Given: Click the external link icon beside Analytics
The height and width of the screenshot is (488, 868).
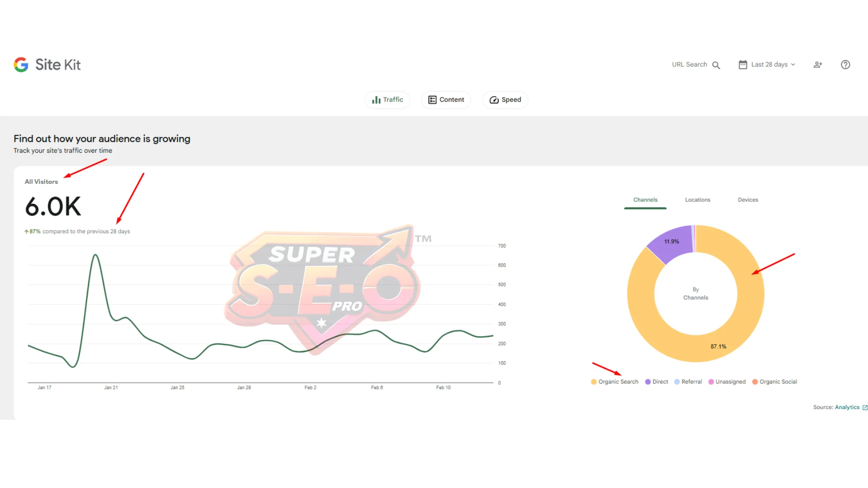Looking at the screenshot, I should point(865,408).
